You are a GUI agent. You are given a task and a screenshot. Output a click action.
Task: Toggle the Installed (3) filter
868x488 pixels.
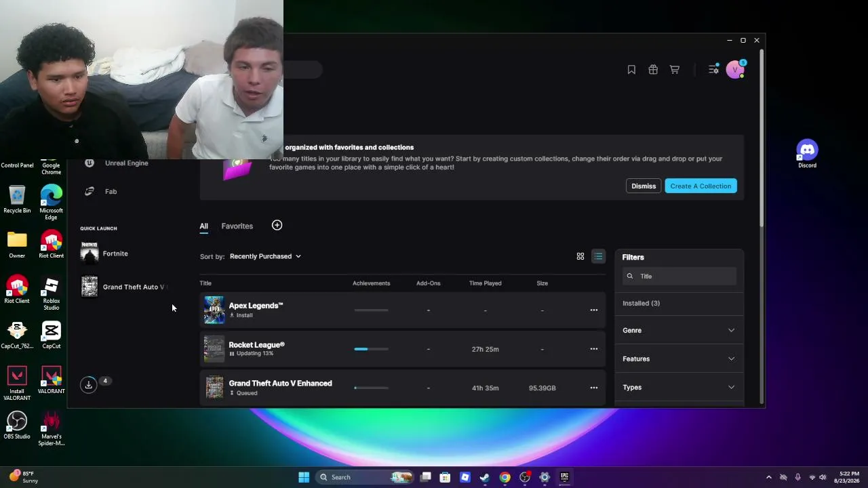click(641, 303)
